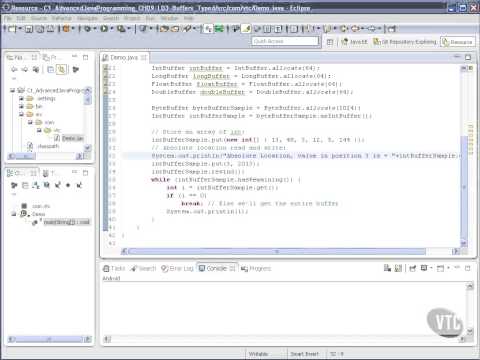Open the Run button dropdown arrow

[112, 29]
